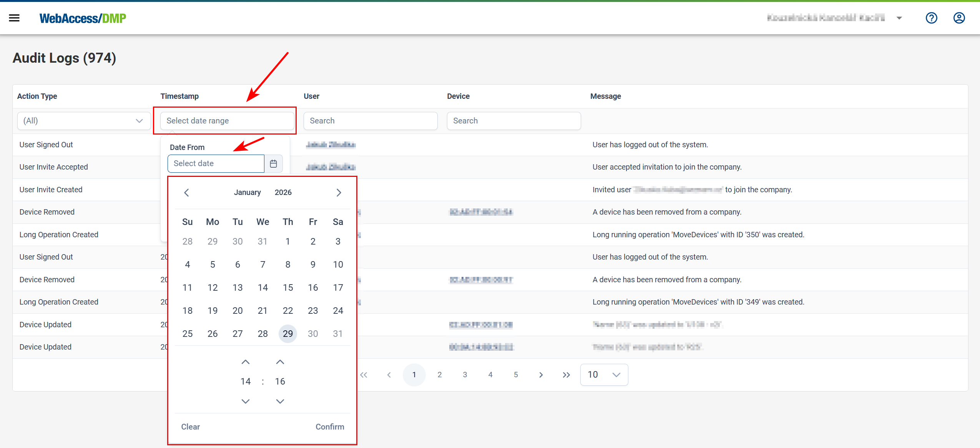Open the Action Type (All) filter dropdown
980x448 pixels.
pos(83,120)
